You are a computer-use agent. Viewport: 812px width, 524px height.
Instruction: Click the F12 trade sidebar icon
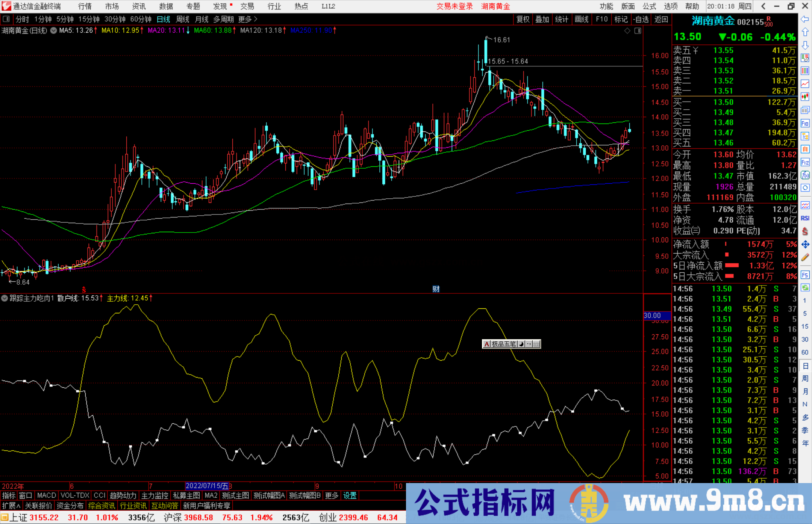(x=805, y=162)
